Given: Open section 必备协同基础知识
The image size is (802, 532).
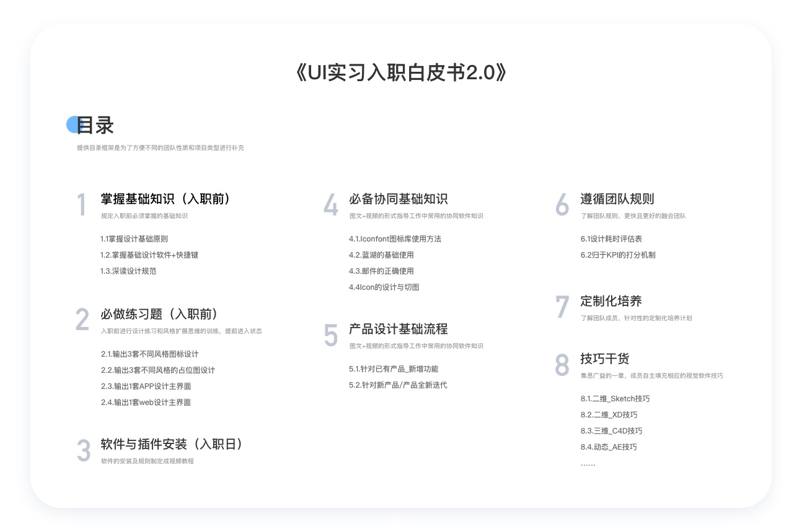Looking at the screenshot, I should [x=399, y=199].
